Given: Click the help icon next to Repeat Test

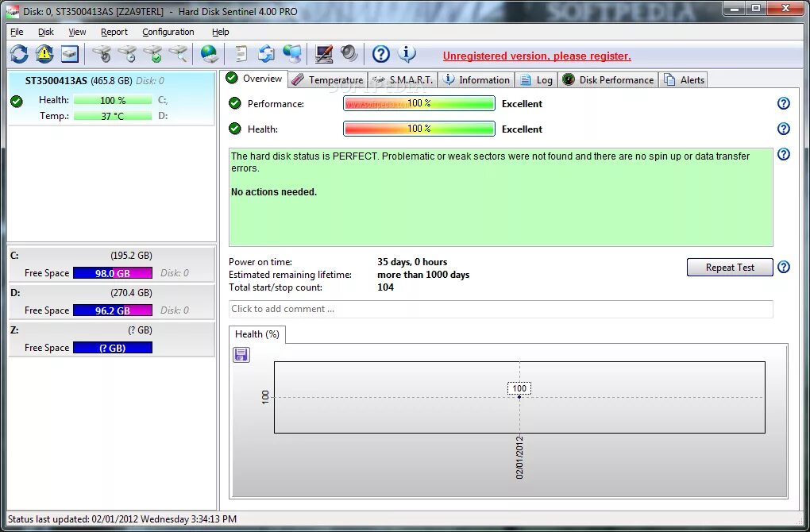Looking at the screenshot, I should (x=784, y=267).
